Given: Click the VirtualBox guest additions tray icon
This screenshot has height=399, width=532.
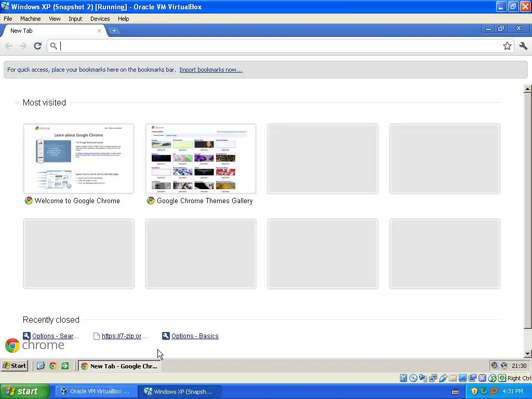Looking at the screenshot, I should [504, 365].
